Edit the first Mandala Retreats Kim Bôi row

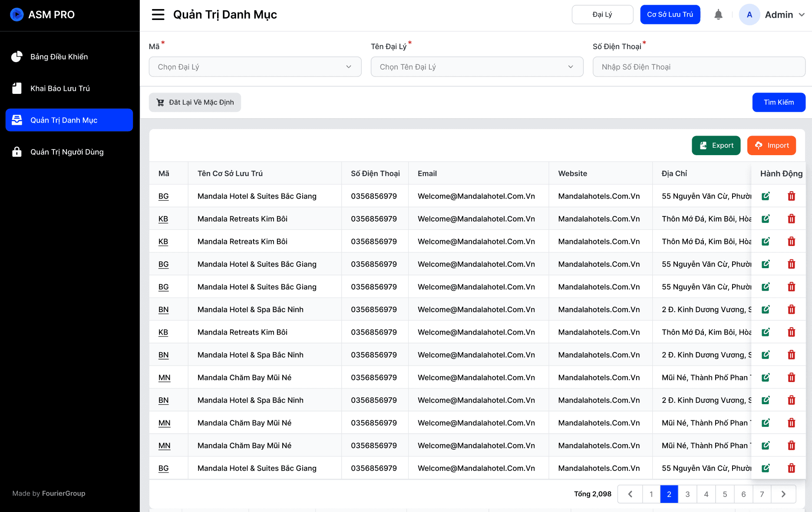point(766,219)
